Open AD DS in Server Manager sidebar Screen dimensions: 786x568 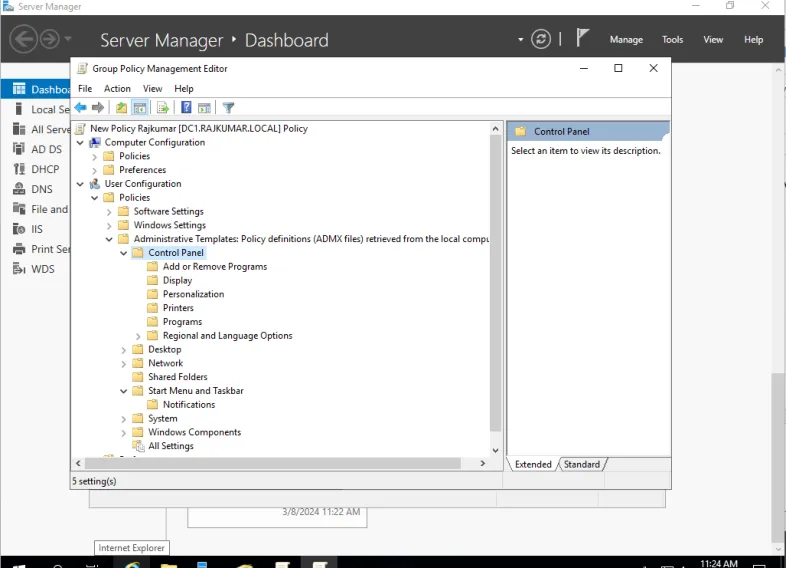38,149
